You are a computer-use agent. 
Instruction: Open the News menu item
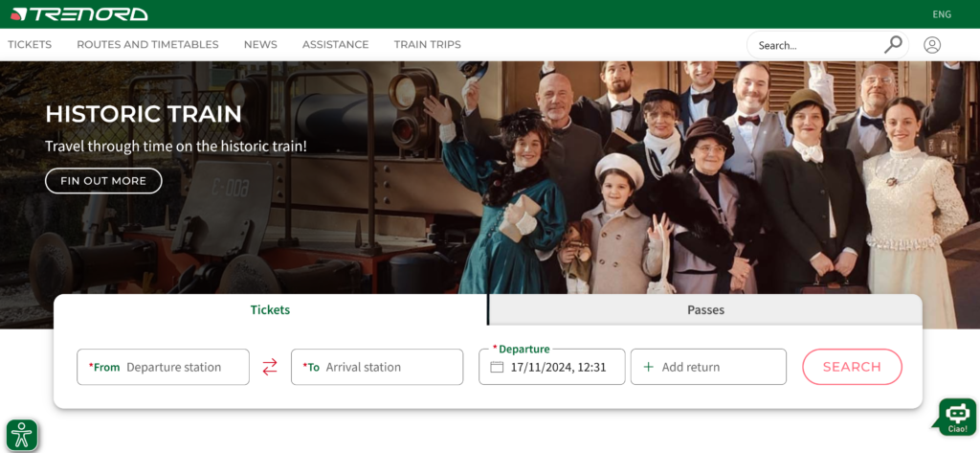click(x=260, y=44)
